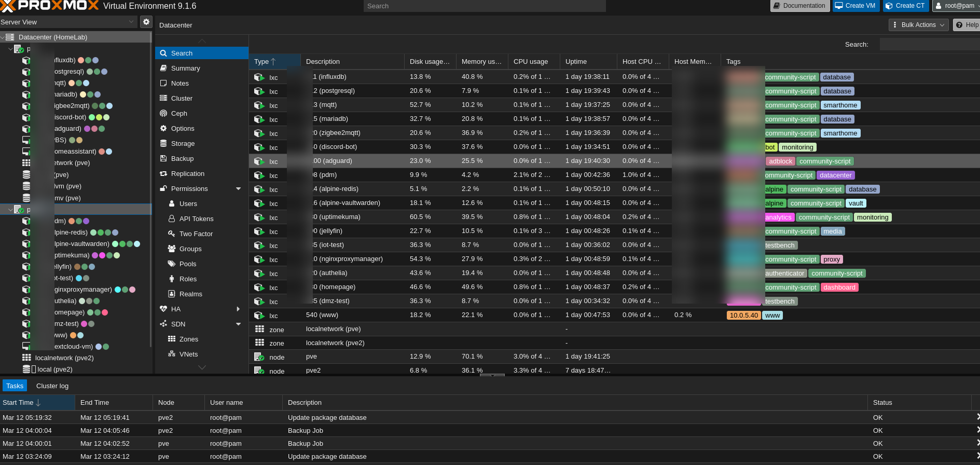Screen dimensions: 980x465
Task: Click the Zones grid icon
Action: tap(172, 339)
